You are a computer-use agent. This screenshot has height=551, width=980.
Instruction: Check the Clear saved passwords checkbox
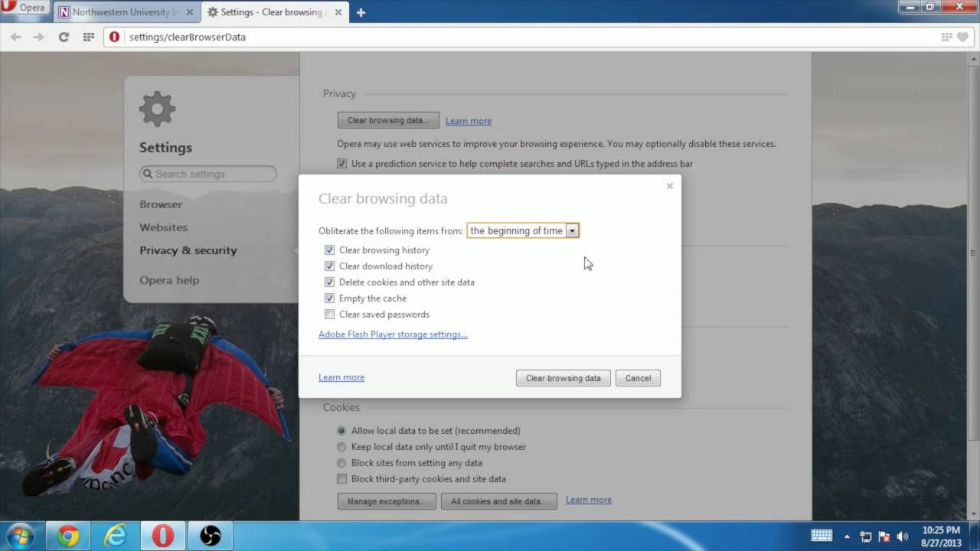329,314
